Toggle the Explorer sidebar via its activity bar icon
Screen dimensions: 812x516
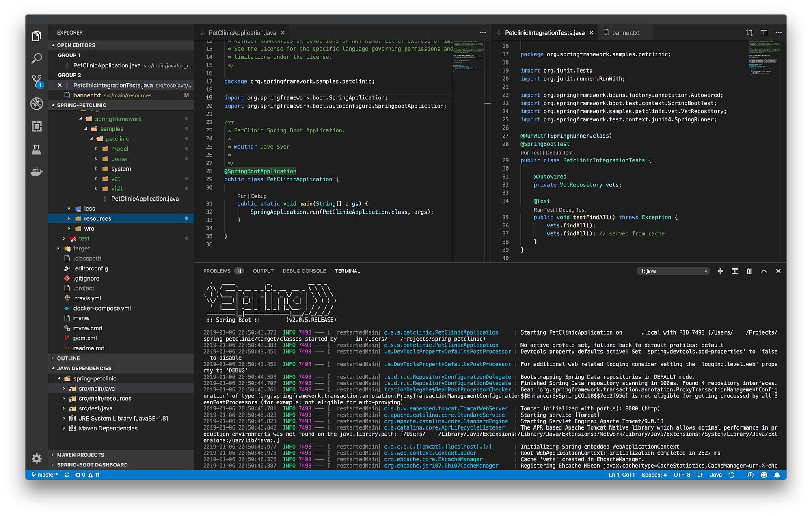(37, 36)
